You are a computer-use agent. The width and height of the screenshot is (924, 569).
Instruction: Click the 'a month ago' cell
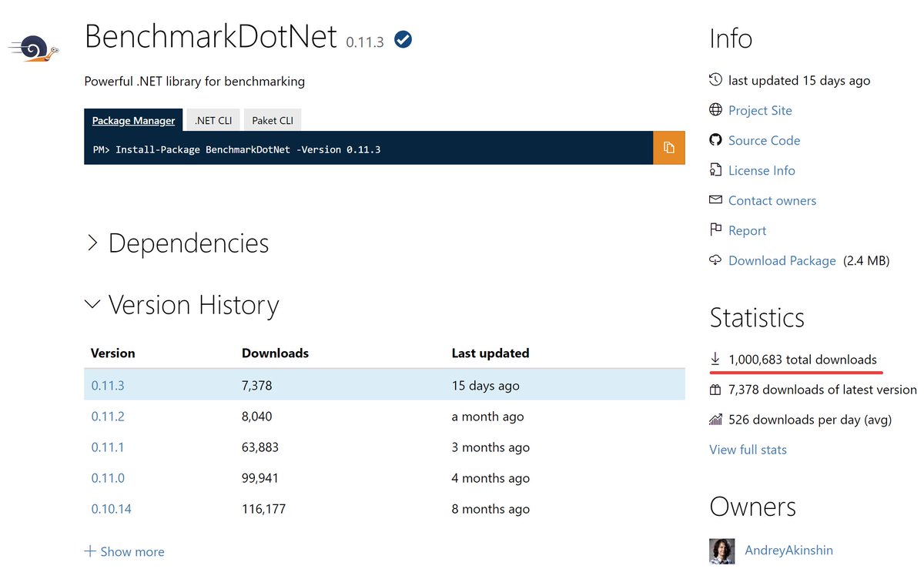487,417
